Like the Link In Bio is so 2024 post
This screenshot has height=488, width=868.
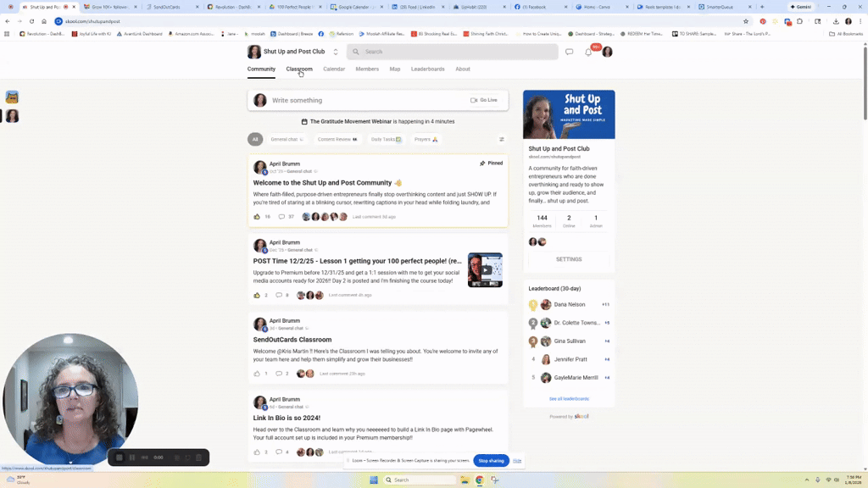(x=257, y=452)
